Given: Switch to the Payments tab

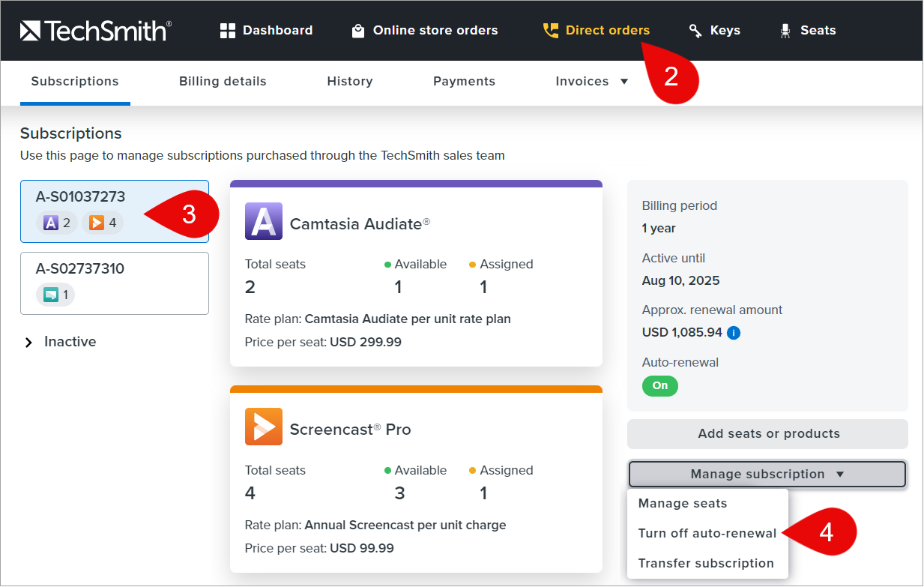Looking at the screenshot, I should click(464, 82).
